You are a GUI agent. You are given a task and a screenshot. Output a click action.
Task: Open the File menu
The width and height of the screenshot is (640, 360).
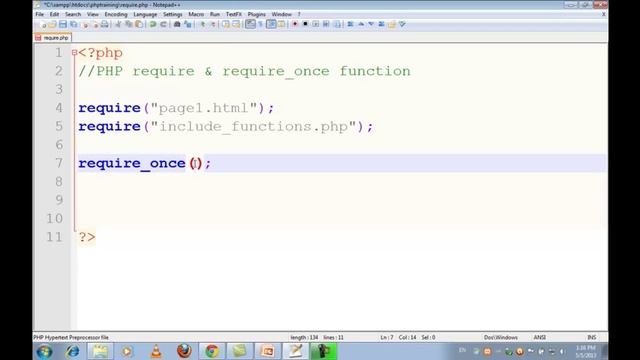[40, 14]
